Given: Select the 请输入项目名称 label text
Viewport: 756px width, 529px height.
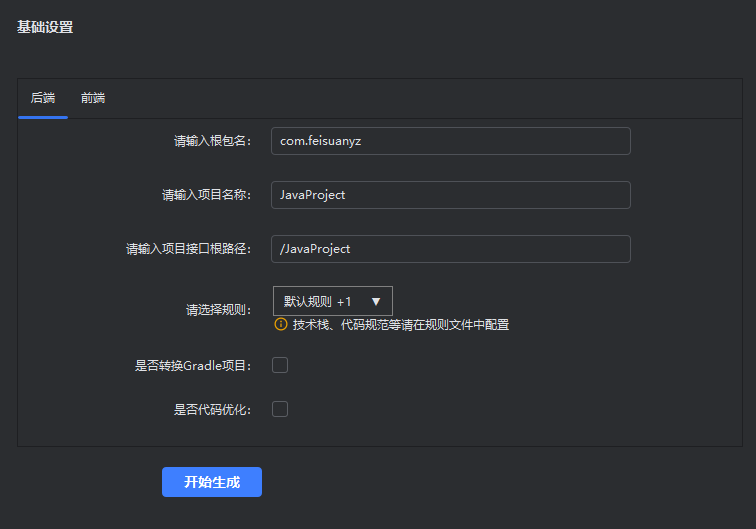Looking at the screenshot, I should (x=206, y=195).
